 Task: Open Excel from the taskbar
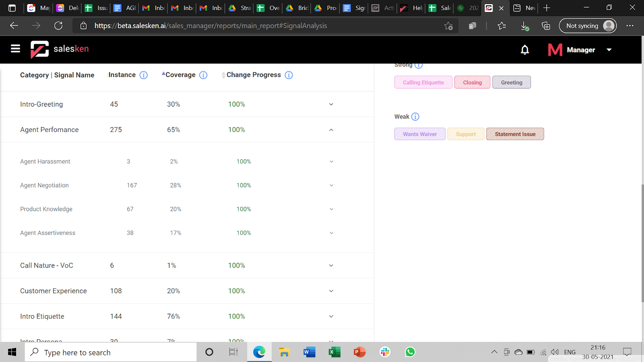334,352
